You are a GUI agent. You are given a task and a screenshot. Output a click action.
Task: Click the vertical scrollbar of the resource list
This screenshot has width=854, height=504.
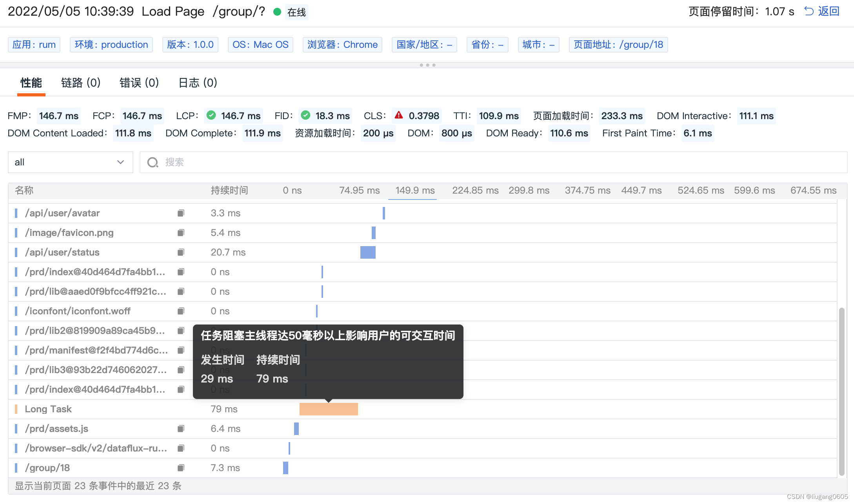click(x=841, y=392)
